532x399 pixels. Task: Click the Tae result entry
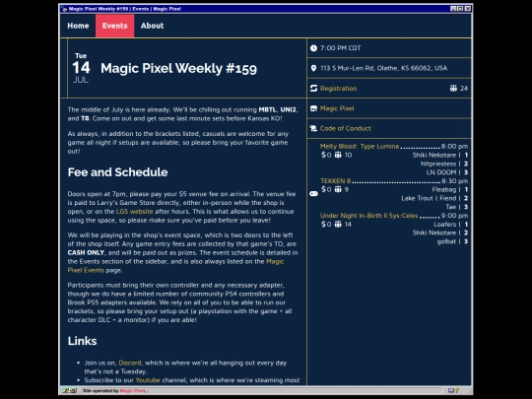(451, 207)
